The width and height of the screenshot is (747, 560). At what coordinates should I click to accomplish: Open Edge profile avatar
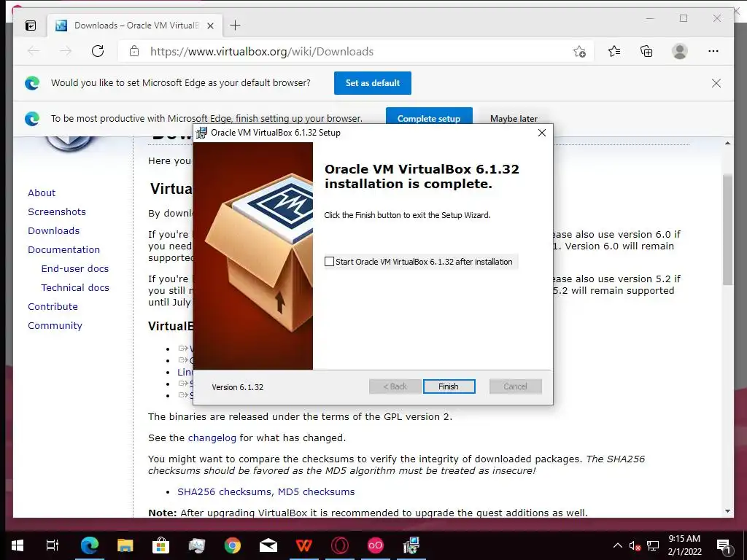tap(680, 51)
